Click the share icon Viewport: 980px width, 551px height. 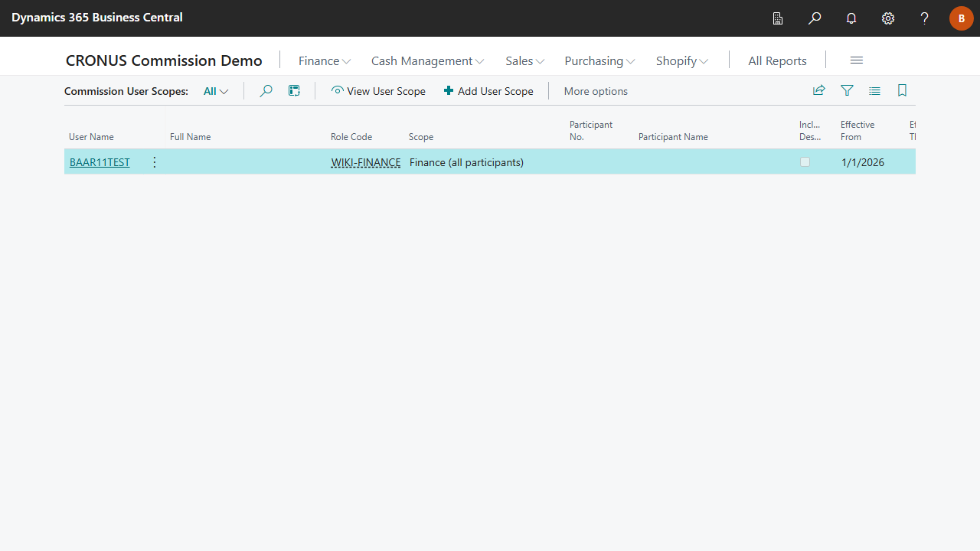coord(819,91)
